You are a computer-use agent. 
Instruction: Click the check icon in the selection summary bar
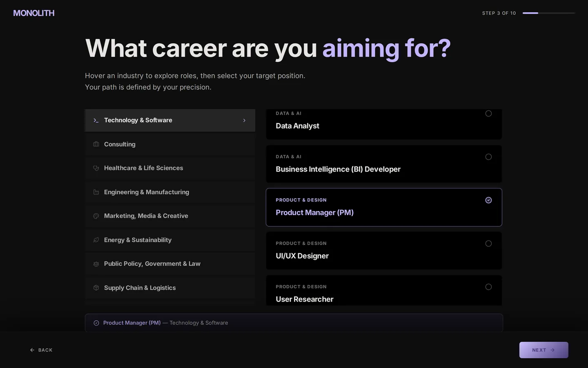(x=96, y=323)
